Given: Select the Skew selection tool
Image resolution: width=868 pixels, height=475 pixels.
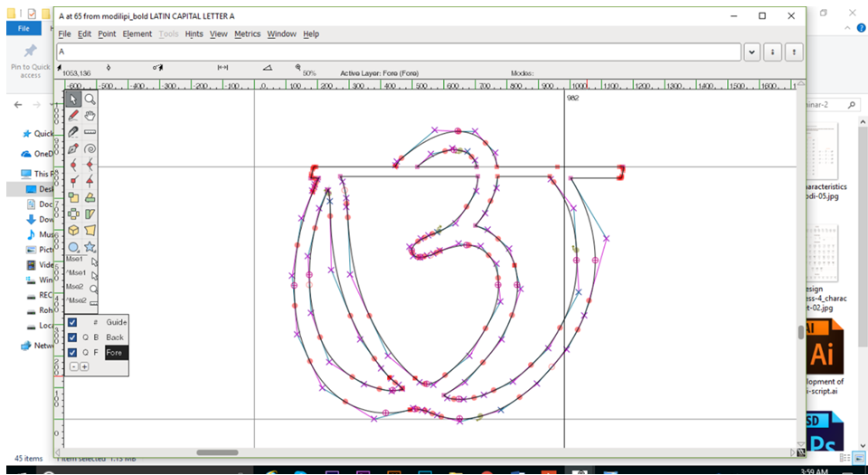Looking at the screenshot, I should [x=90, y=214].
